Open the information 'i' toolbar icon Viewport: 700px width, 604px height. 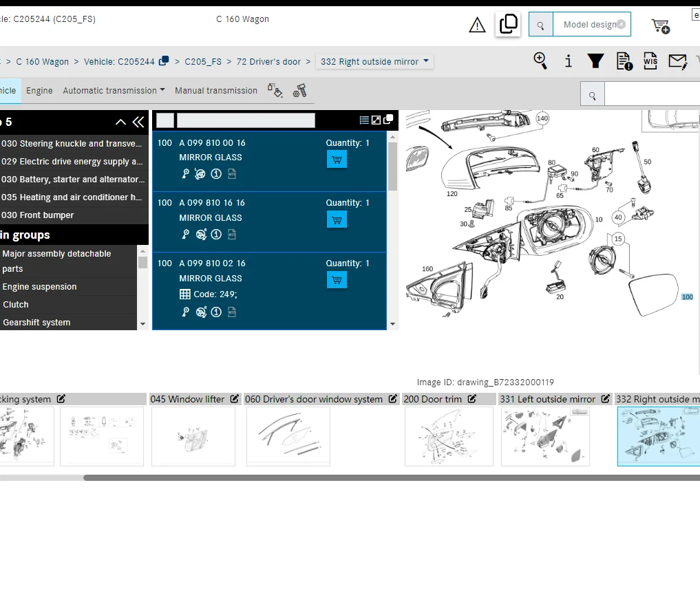pos(568,61)
